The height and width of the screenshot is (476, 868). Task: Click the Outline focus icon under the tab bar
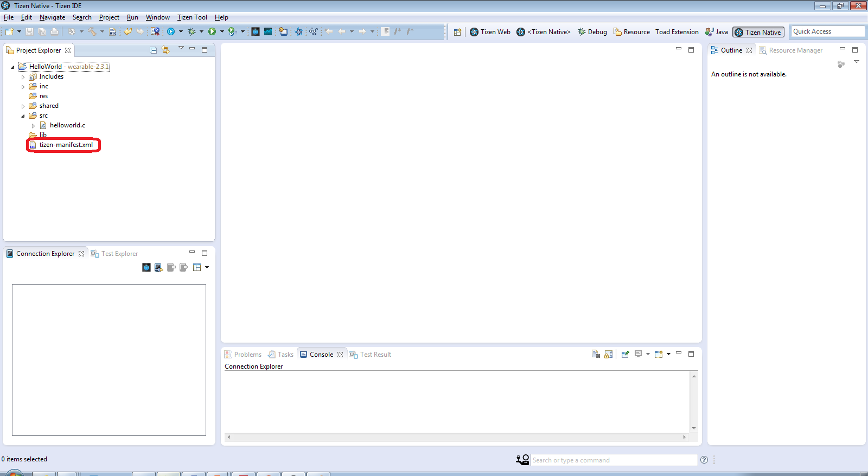(841, 64)
